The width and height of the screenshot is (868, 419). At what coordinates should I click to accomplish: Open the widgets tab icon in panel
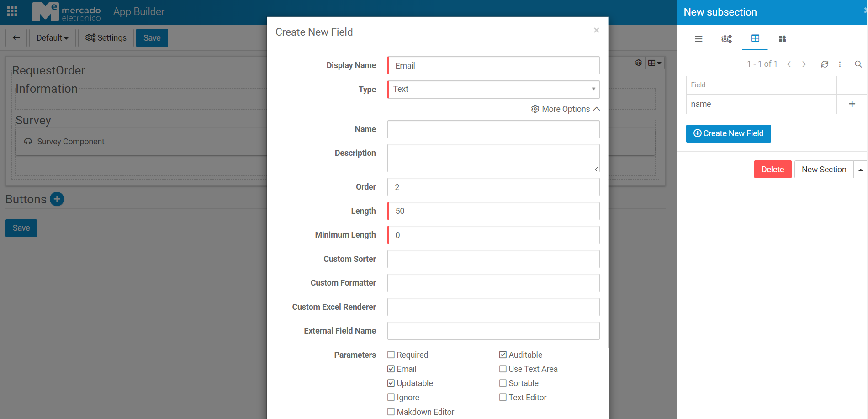click(783, 39)
